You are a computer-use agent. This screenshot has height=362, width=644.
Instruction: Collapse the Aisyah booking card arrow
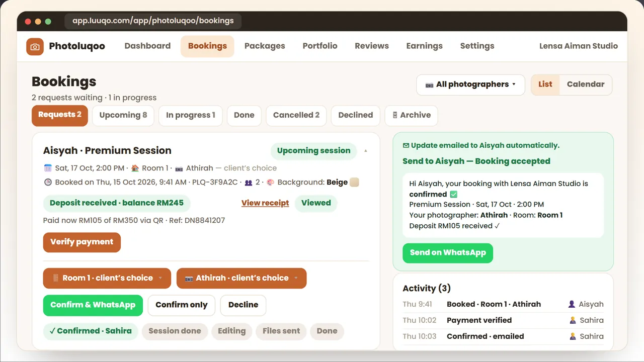(366, 150)
